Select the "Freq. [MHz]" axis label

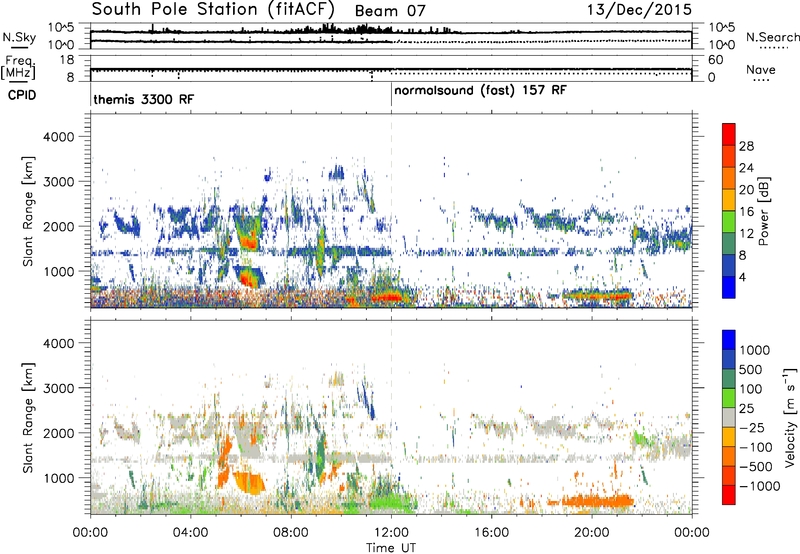[18, 68]
